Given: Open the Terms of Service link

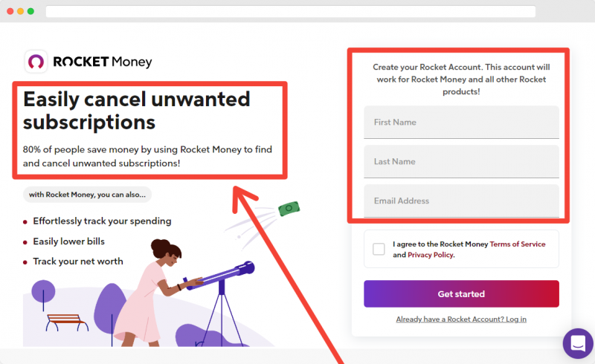Looking at the screenshot, I should [x=518, y=244].
